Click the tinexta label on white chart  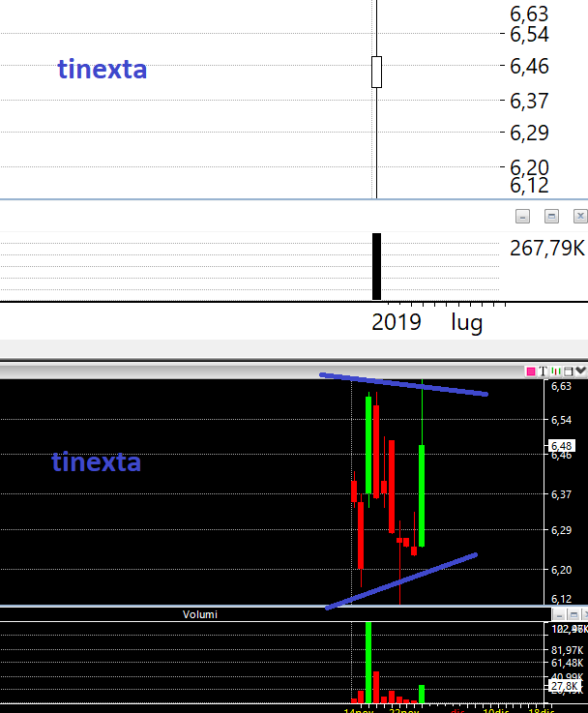[x=103, y=69]
